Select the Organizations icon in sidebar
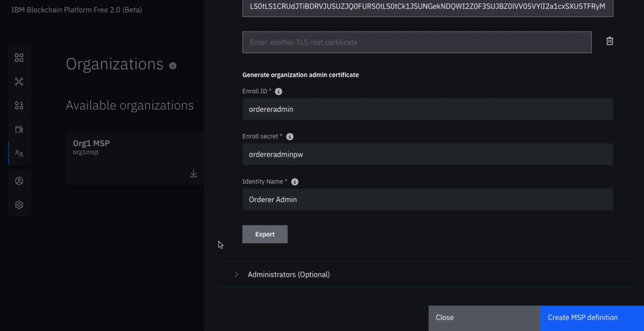Image resolution: width=644 pixels, height=331 pixels. pyautogui.click(x=19, y=153)
